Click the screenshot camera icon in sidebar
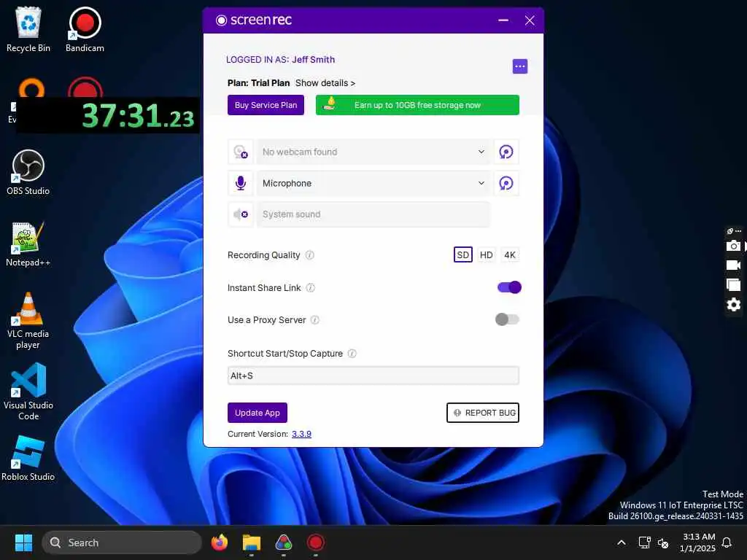This screenshot has width=747, height=560. click(x=733, y=246)
